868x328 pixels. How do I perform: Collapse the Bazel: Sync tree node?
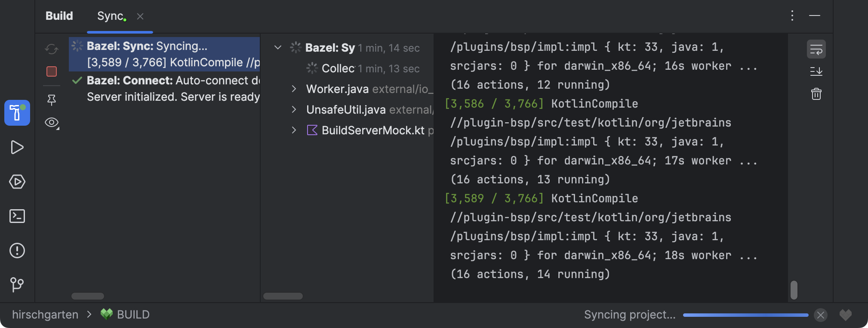coord(278,48)
